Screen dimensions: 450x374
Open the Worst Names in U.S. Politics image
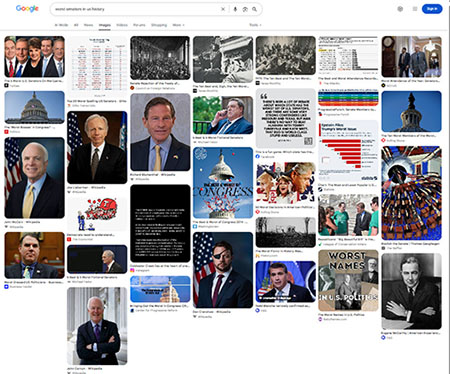tap(348, 281)
